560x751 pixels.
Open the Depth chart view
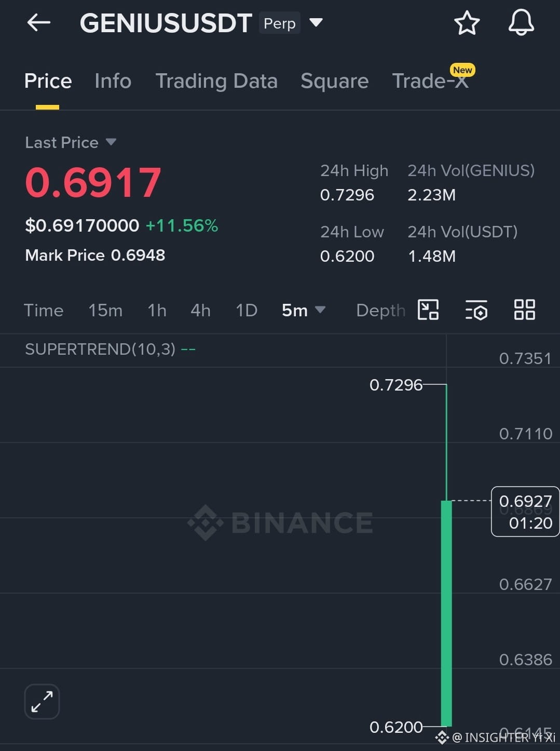coord(380,310)
